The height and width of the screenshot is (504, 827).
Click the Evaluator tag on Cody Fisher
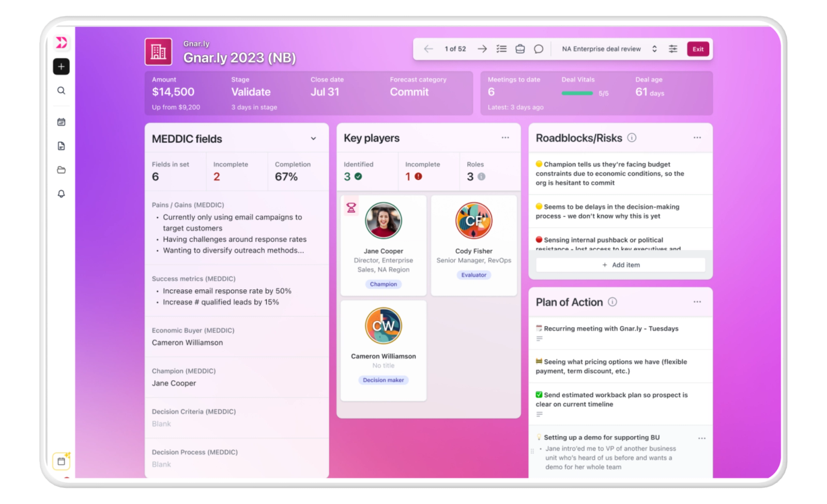click(474, 275)
